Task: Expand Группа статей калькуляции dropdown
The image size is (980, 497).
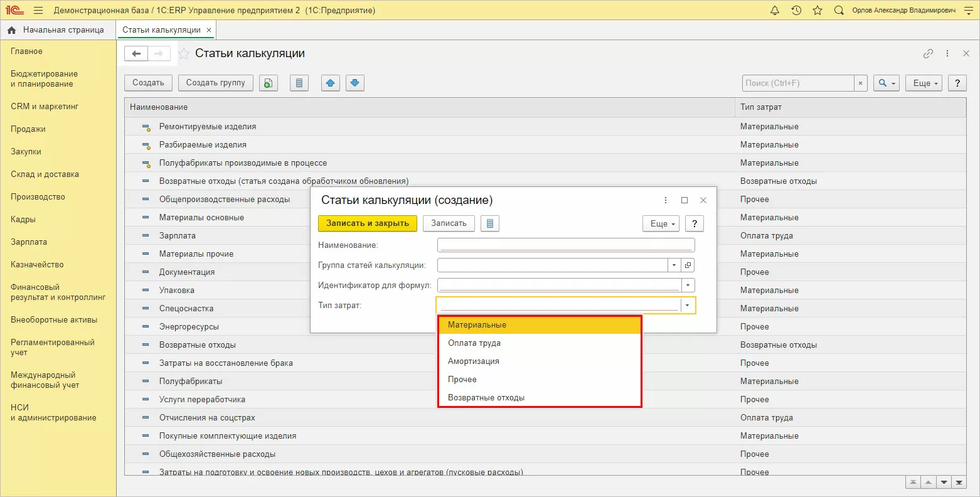Action: pos(674,265)
